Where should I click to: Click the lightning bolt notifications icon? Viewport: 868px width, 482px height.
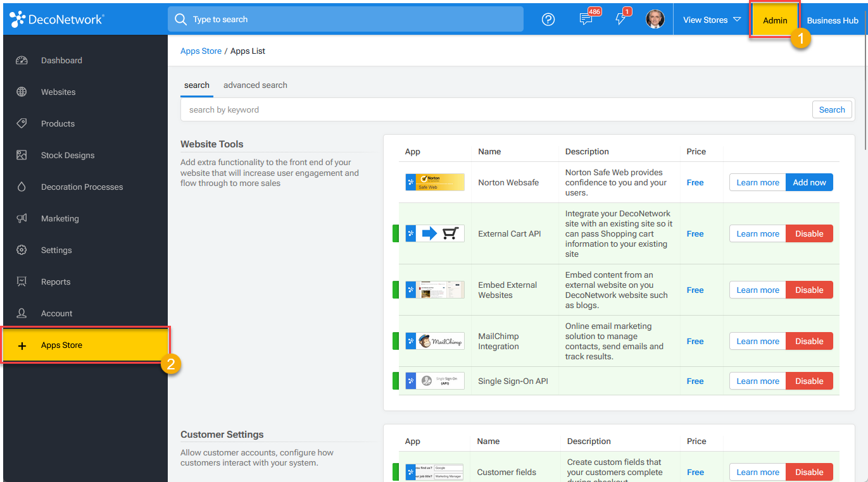point(620,20)
